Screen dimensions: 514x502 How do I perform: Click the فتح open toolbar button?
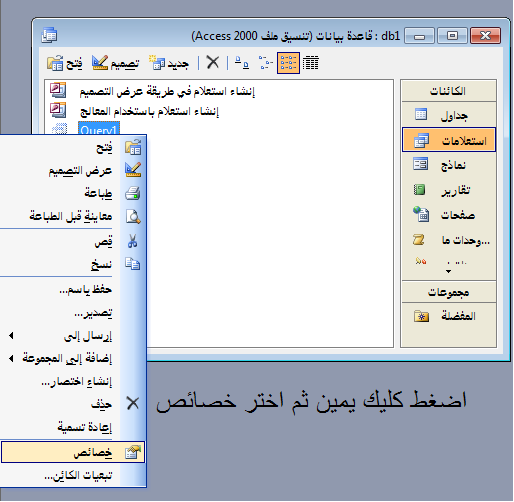tap(65, 63)
